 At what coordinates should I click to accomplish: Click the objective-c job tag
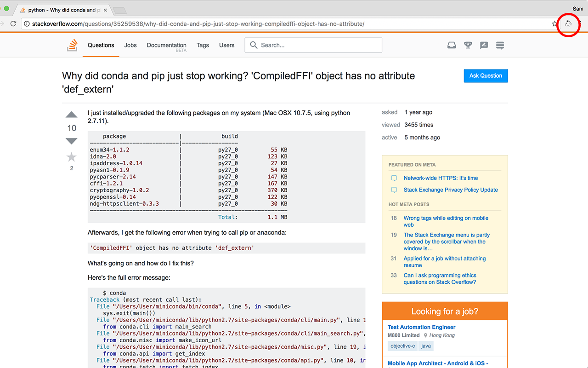[x=402, y=346]
